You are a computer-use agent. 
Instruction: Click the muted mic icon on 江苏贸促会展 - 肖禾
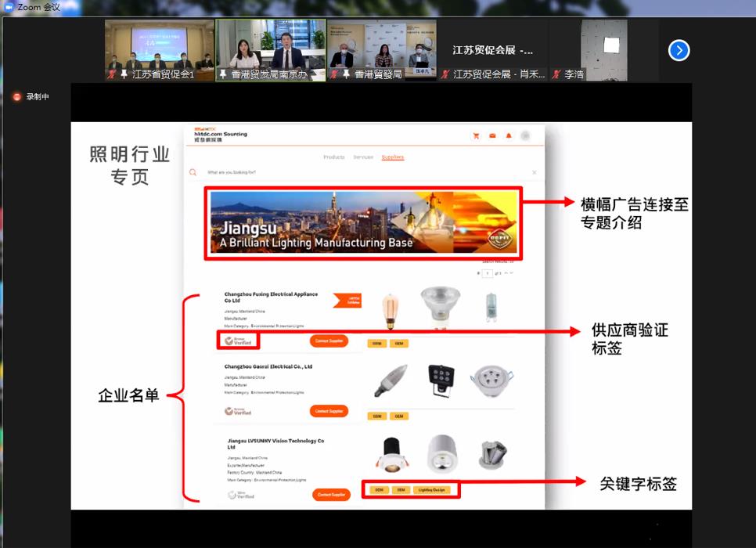click(445, 74)
